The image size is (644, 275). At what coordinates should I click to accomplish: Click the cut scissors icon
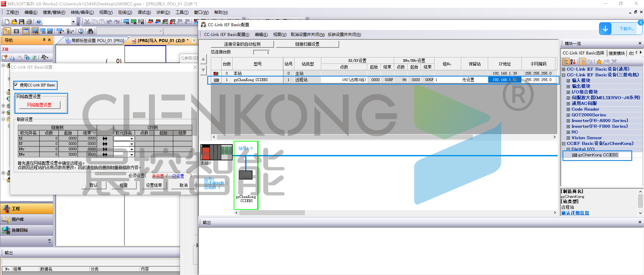pos(87,22)
